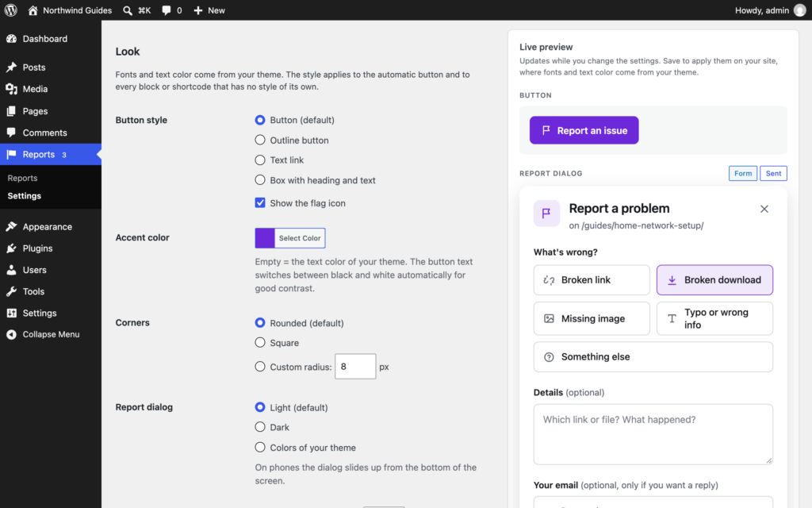Switch preview to the Form tab
This screenshot has height=508, width=812.
pos(742,173)
